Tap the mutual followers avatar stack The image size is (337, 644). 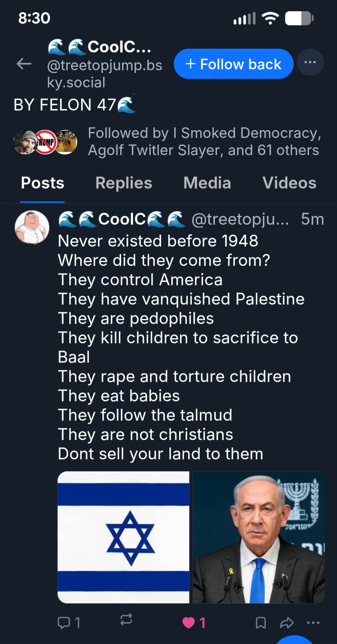45,142
